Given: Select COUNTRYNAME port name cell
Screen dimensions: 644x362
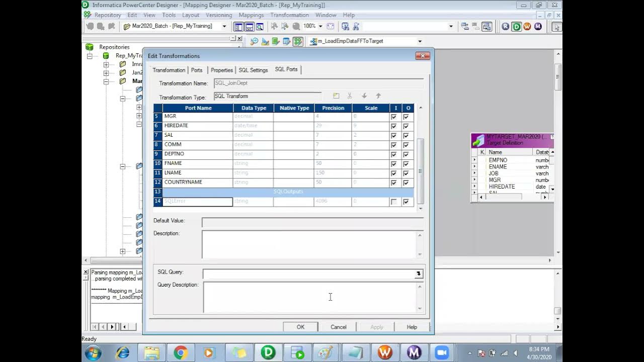Looking at the screenshot, I should 198,182.
